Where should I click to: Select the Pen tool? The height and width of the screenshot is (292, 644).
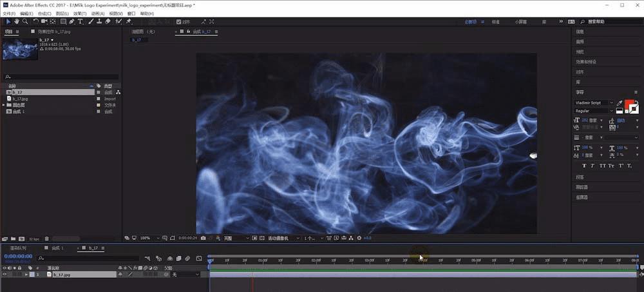click(x=71, y=21)
